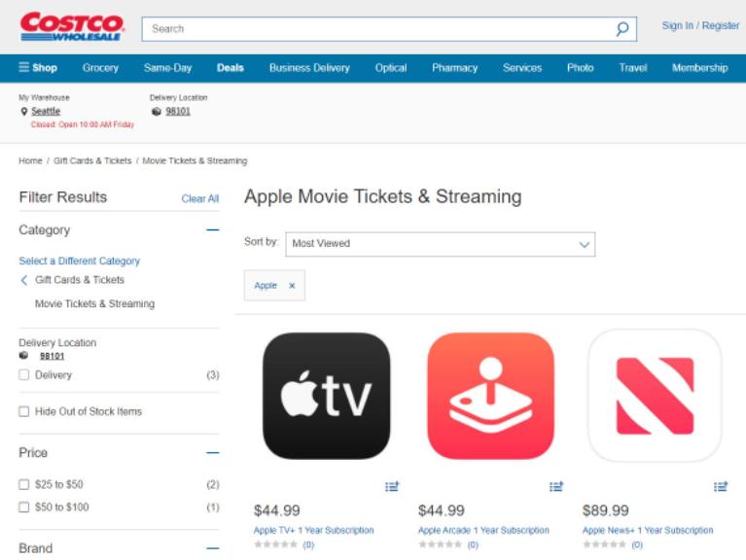Check the $25 to $50 price filter
The image size is (746, 560).
point(23,484)
